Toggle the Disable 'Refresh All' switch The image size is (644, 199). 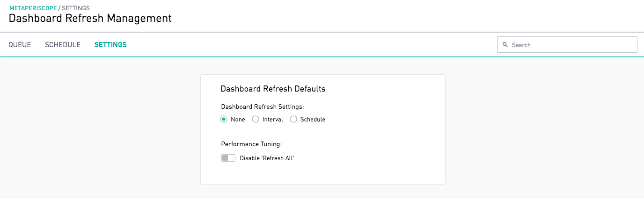[228, 158]
